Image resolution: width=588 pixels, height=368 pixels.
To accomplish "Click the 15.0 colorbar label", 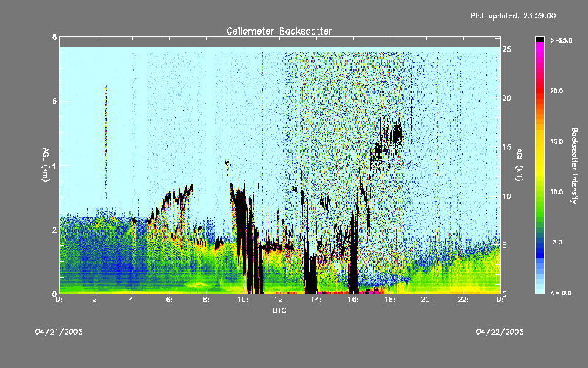I will click(x=556, y=141).
